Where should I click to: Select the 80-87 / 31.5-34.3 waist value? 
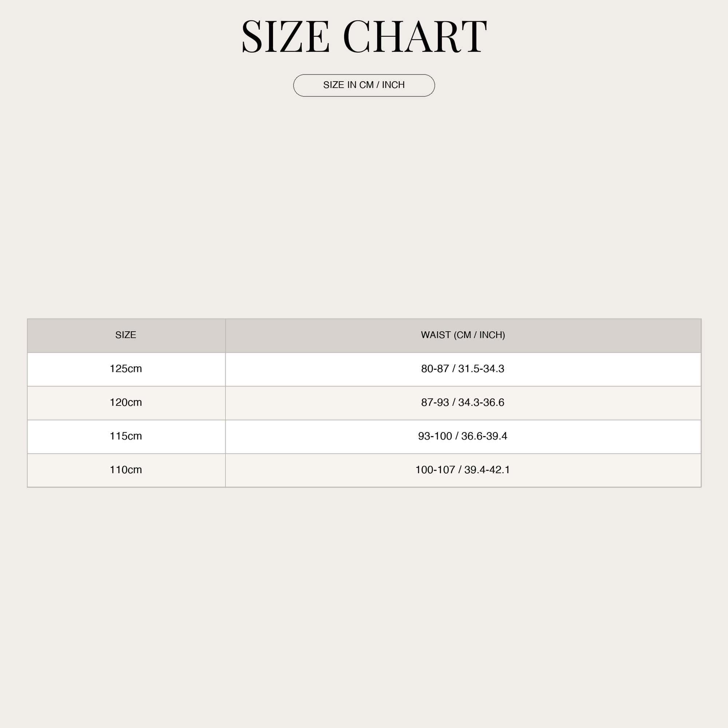coord(463,369)
